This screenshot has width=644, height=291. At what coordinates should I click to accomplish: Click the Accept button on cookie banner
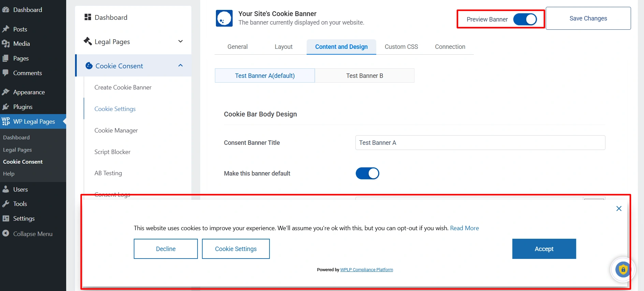point(544,249)
